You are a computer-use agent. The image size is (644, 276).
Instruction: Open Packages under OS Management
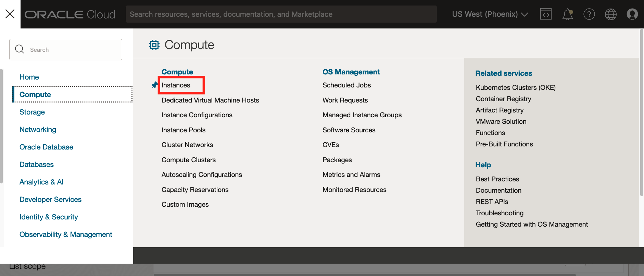[337, 160]
